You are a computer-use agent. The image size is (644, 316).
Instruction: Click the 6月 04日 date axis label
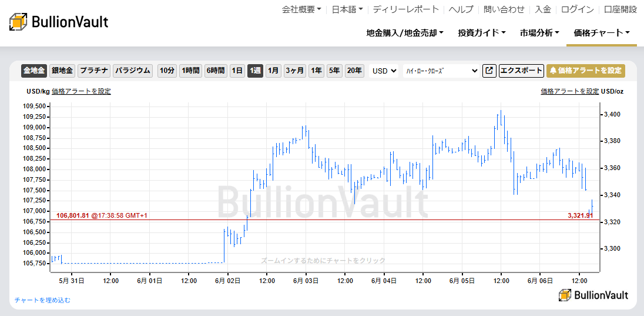pos(384,281)
